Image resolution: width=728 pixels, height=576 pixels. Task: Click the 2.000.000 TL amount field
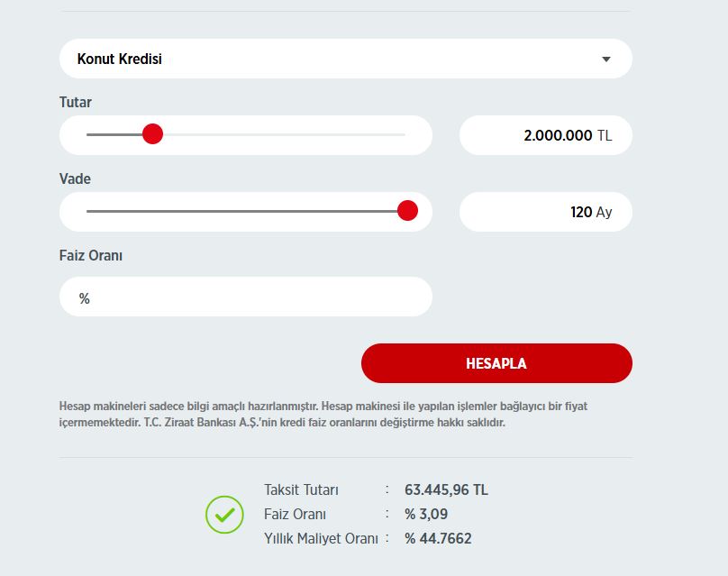[545, 135]
